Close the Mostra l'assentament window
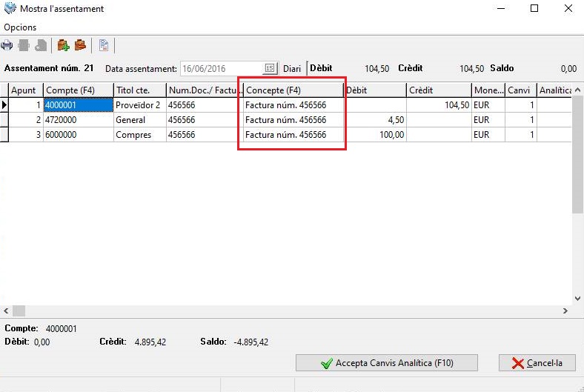The height and width of the screenshot is (392, 584). click(568, 8)
